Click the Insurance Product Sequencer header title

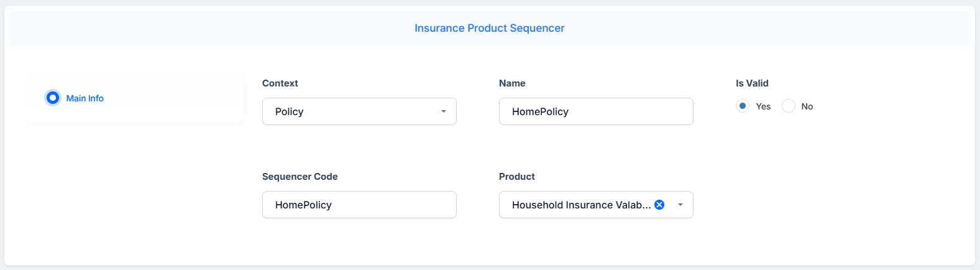(x=490, y=28)
